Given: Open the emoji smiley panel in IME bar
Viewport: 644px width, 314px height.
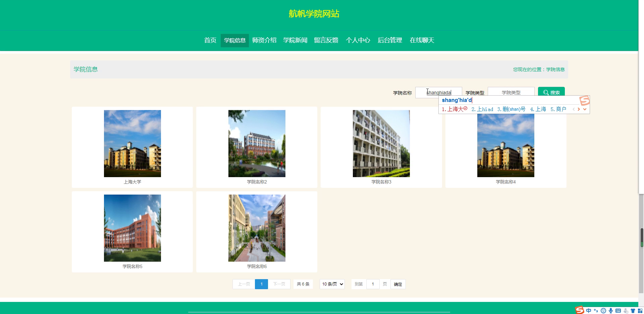Looking at the screenshot, I should [603, 311].
